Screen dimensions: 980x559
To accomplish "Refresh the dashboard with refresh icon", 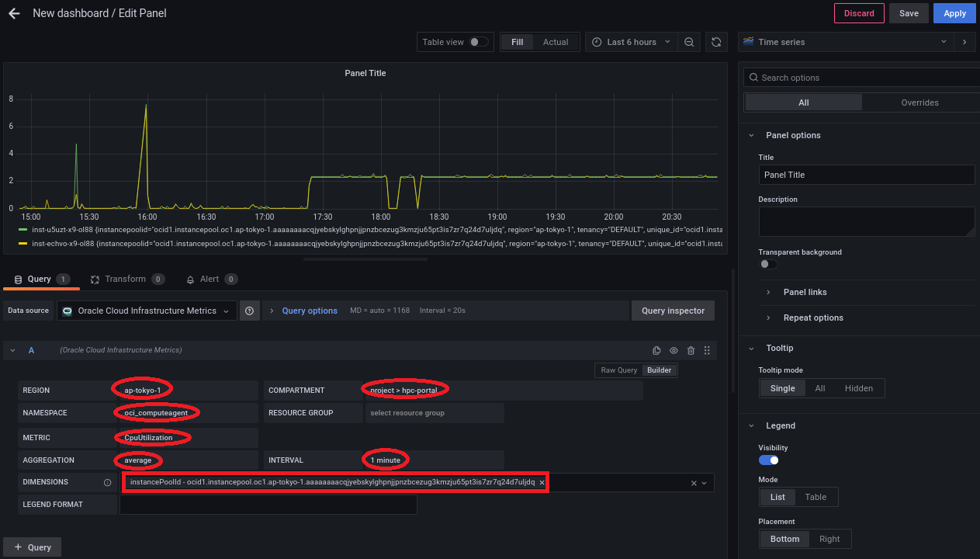I will (x=716, y=42).
